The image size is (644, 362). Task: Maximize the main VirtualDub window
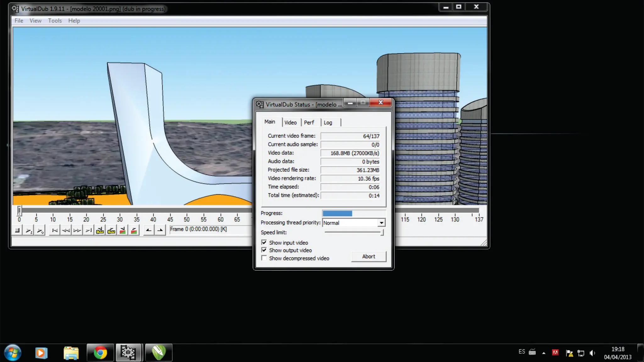[459, 7]
